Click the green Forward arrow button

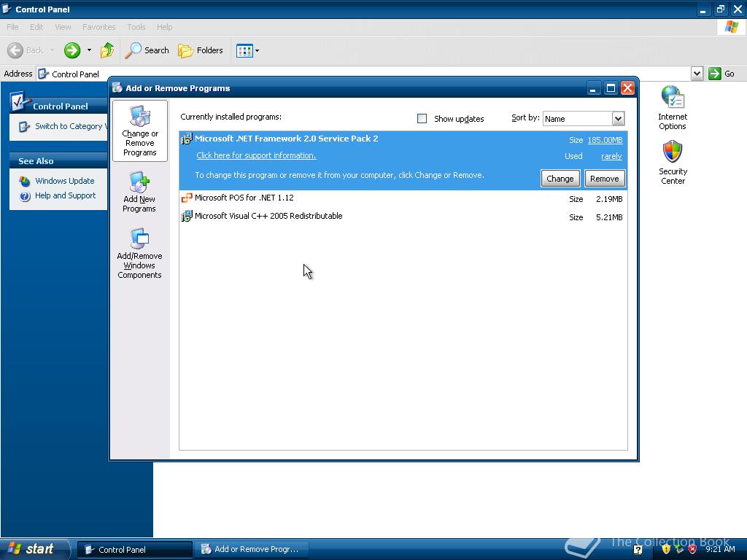tap(72, 50)
